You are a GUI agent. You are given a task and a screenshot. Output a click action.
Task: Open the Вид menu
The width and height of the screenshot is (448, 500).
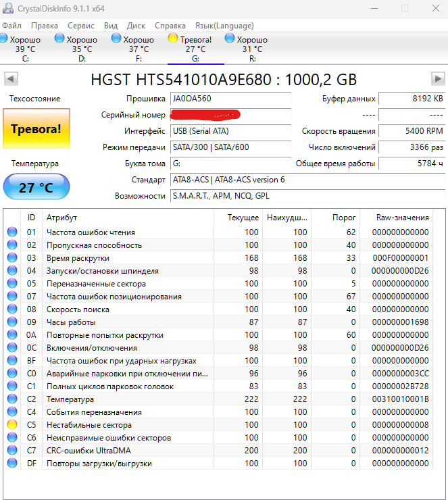(x=111, y=26)
